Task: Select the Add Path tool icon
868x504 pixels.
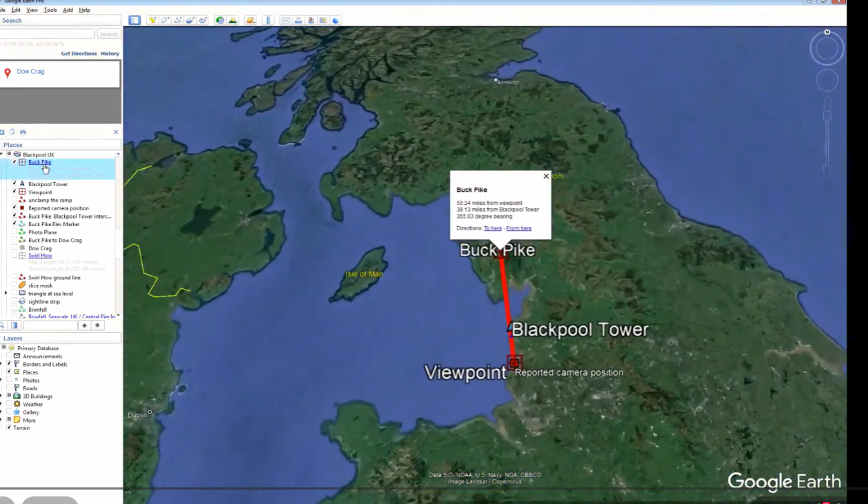Action: (x=177, y=20)
